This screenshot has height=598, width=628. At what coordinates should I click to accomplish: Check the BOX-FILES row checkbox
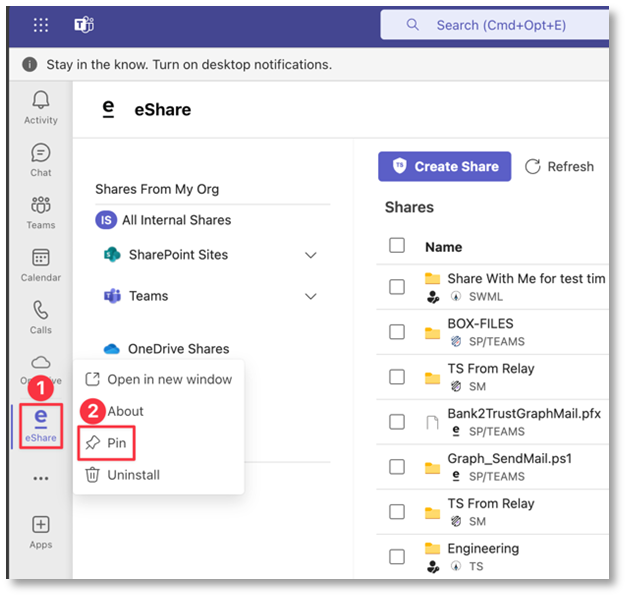[x=397, y=332]
